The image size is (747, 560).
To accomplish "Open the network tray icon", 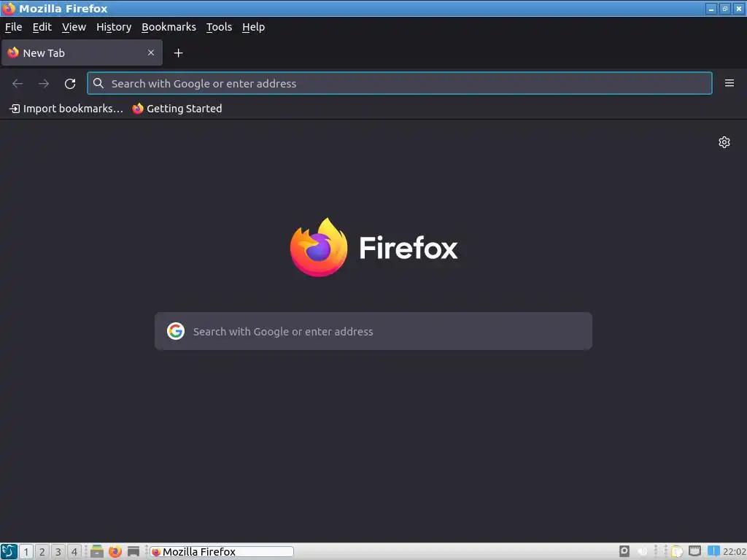I will pos(695,551).
